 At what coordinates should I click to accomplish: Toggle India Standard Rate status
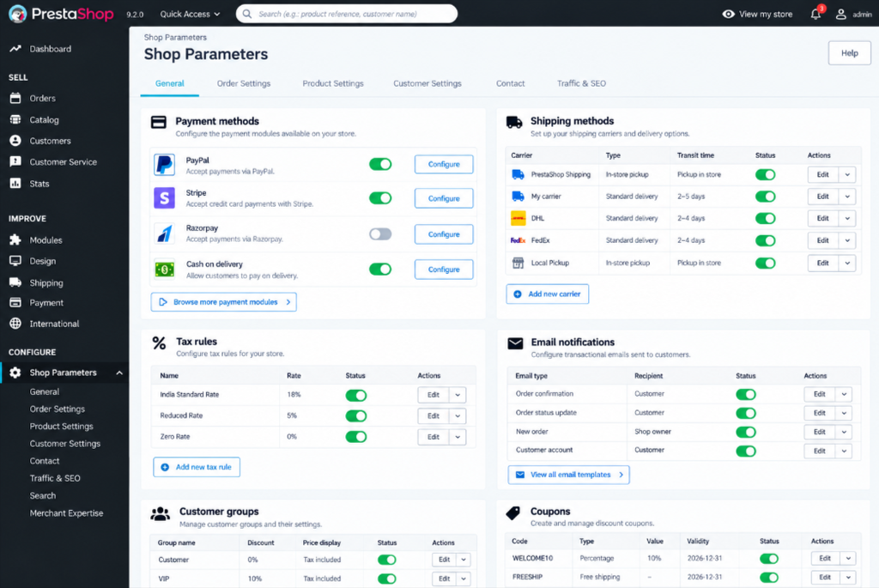[356, 395]
